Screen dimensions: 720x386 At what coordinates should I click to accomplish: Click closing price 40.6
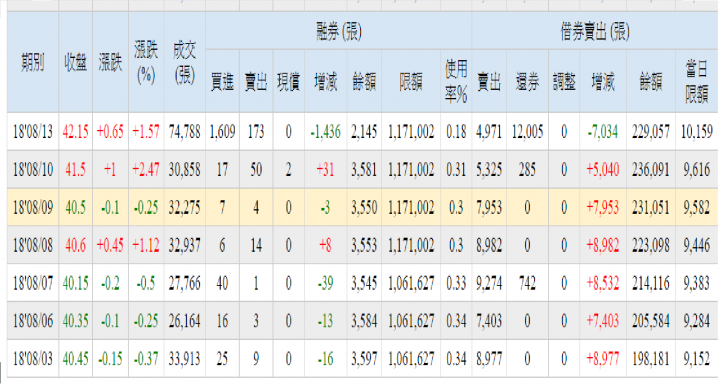(x=76, y=246)
